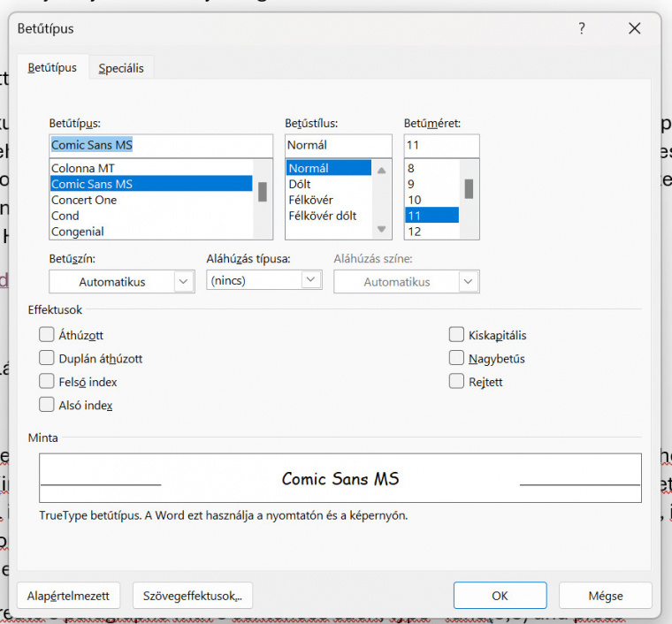Confirm with the OK button
Screen dimensions: 672x624
coord(500,596)
